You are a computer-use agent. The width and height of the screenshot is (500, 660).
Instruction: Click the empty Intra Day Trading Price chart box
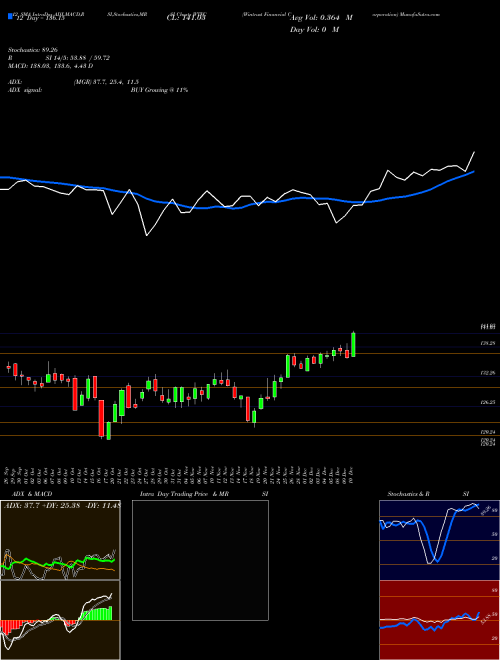200,560
